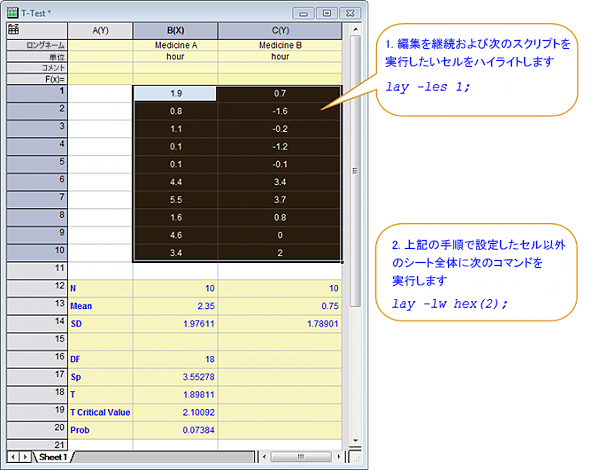Select row header 15

(x=37, y=341)
